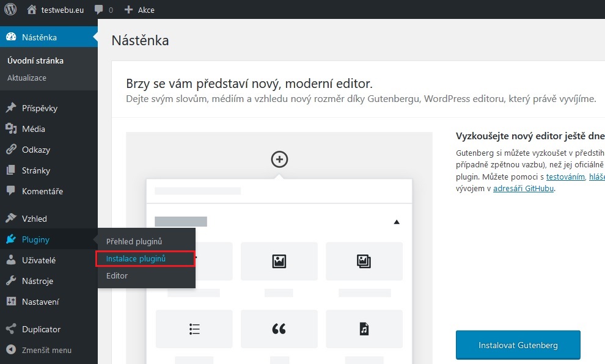Open the Vzhled appearance menu

tap(34, 219)
